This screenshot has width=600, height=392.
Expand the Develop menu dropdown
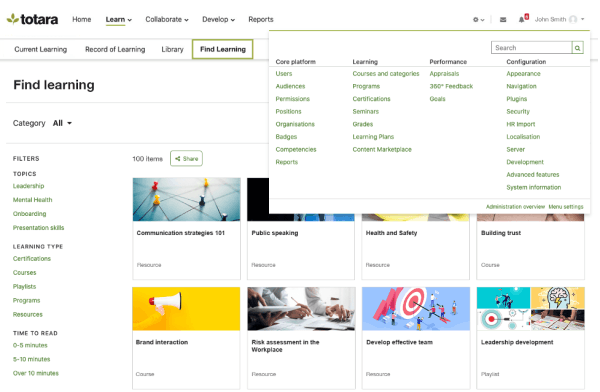(218, 20)
